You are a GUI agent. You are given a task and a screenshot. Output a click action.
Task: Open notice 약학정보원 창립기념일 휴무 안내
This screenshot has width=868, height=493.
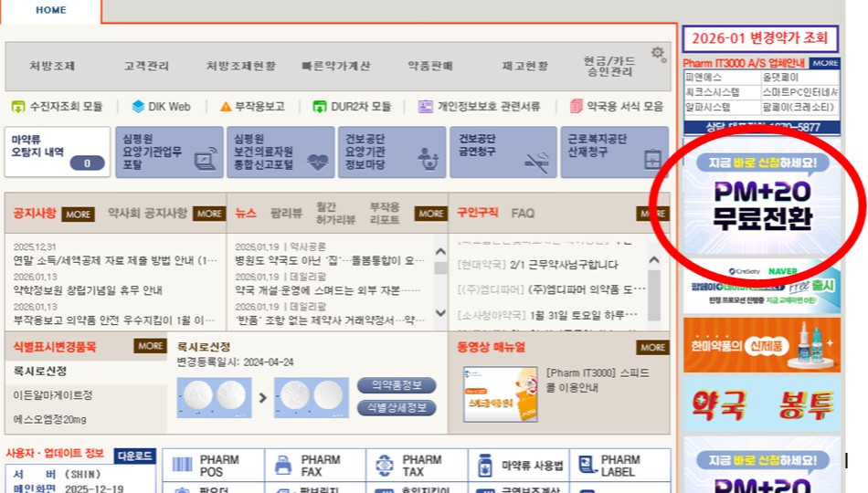[x=88, y=290]
